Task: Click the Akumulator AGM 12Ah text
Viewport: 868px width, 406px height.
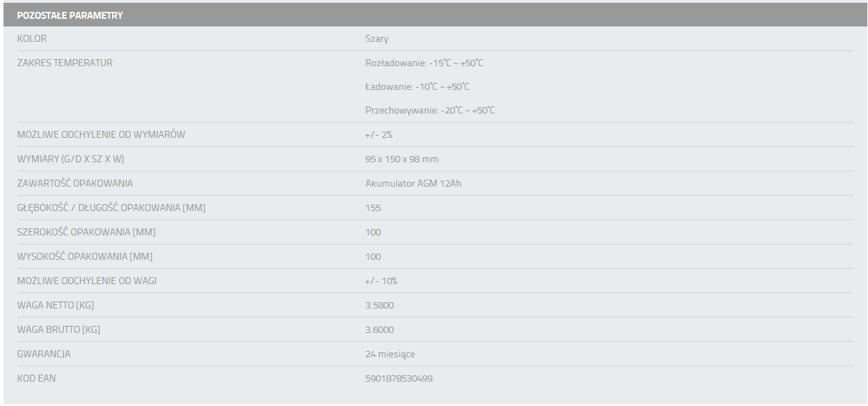Action: pyautogui.click(x=413, y=184)
